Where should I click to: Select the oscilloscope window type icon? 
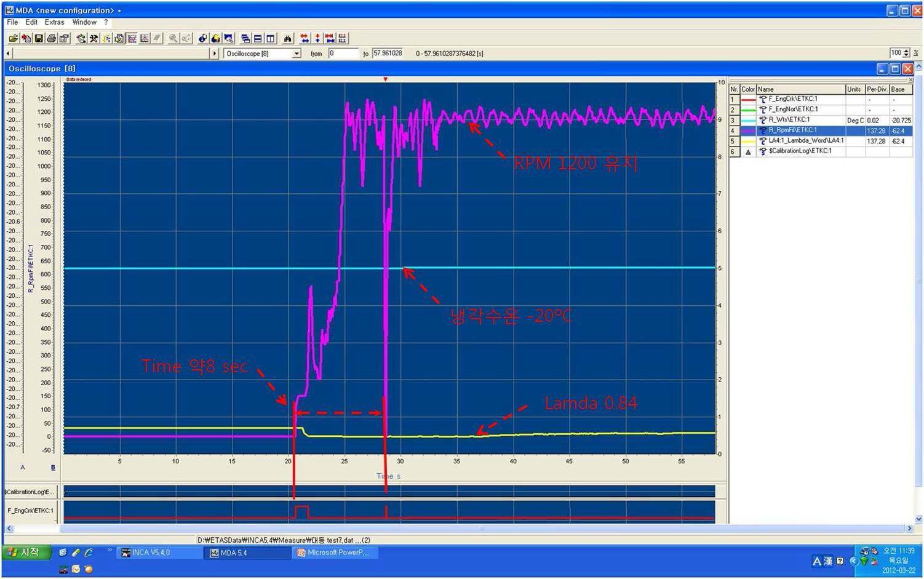[x=132, y=38]
